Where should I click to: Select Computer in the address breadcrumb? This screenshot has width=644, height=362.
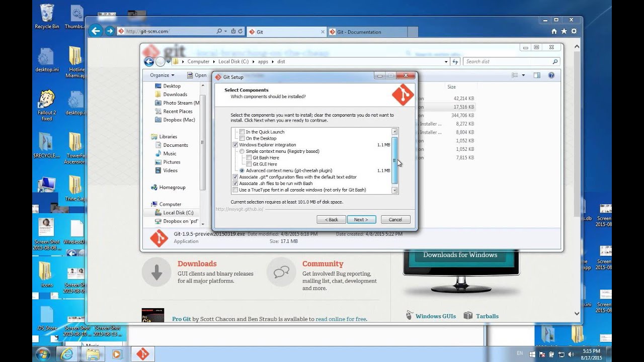[198, 62]
